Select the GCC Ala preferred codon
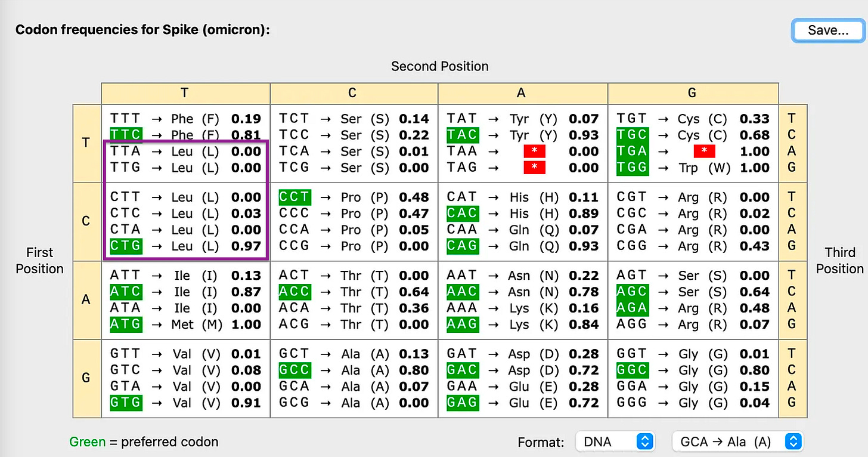 point(295,370)
